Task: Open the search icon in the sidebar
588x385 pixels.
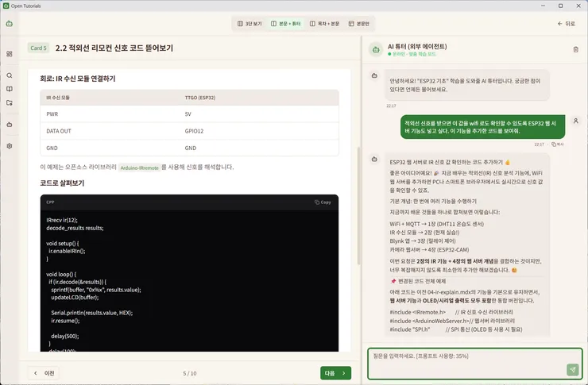Action: pos(10,75)
